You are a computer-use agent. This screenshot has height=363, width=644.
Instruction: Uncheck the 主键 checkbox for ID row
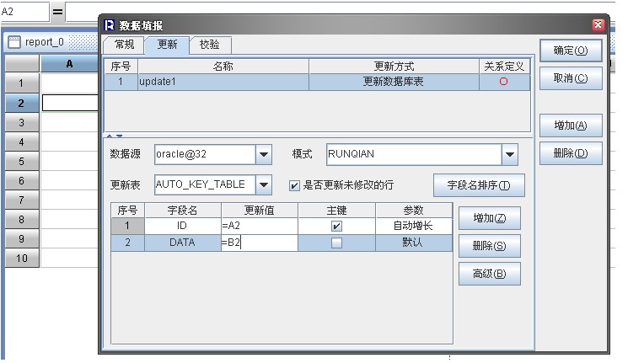pos(336,226)
